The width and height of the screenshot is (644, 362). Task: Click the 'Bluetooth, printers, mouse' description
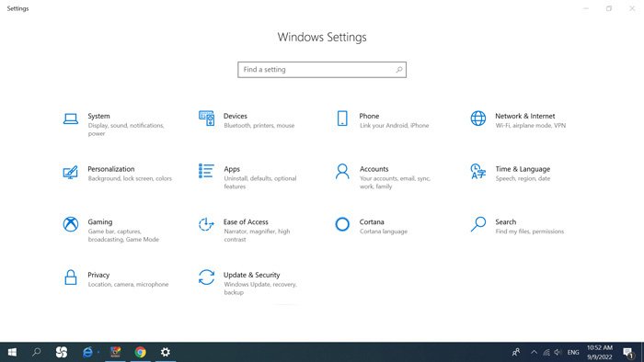pyautogui.click(x=259, y=126)
